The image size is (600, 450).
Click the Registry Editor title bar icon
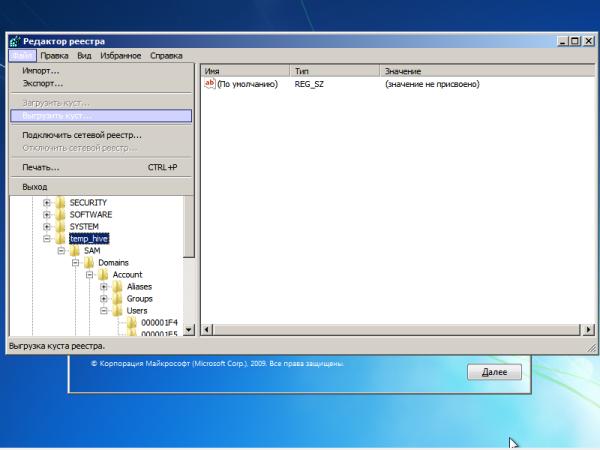16,41
